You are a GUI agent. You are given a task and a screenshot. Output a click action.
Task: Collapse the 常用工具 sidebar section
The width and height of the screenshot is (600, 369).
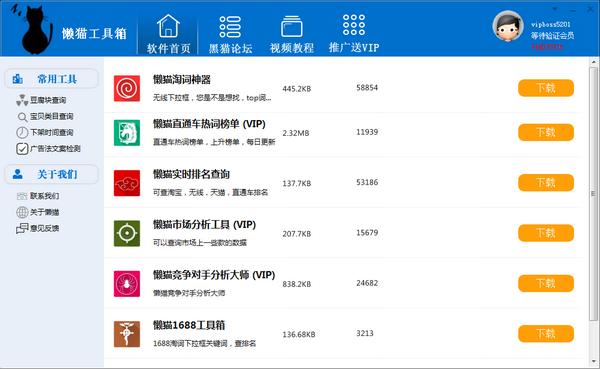[51, 79]
